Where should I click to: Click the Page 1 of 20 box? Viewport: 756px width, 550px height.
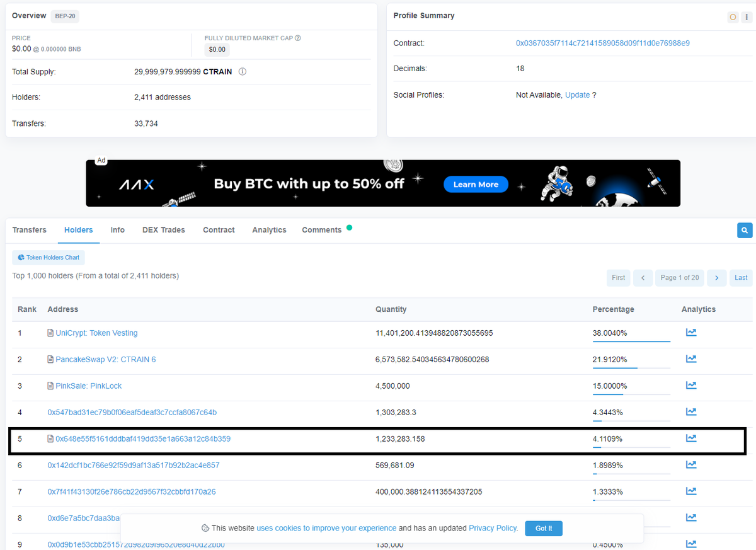[679, 277]
